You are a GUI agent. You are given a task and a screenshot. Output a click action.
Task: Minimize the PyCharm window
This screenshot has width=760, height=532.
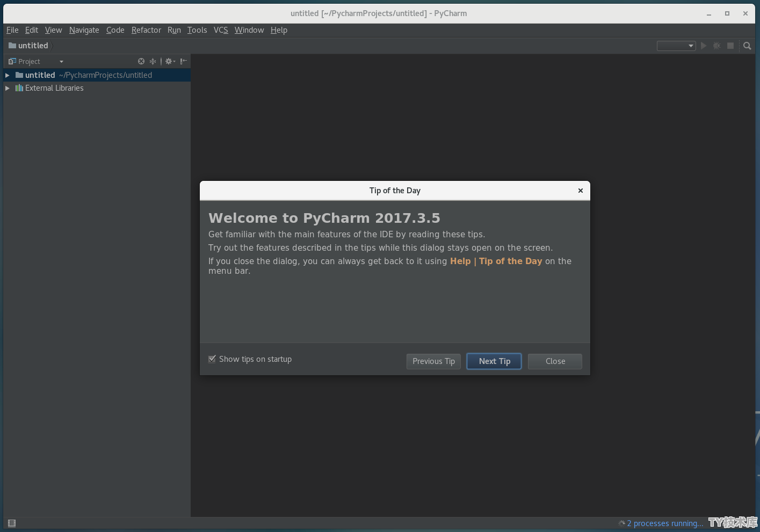point(709,14)
